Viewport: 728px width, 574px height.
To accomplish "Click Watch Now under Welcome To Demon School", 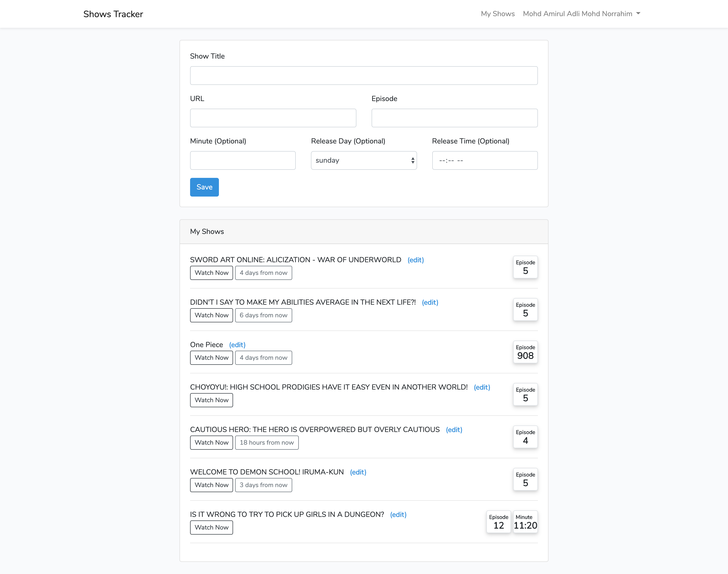I will 211,485.
